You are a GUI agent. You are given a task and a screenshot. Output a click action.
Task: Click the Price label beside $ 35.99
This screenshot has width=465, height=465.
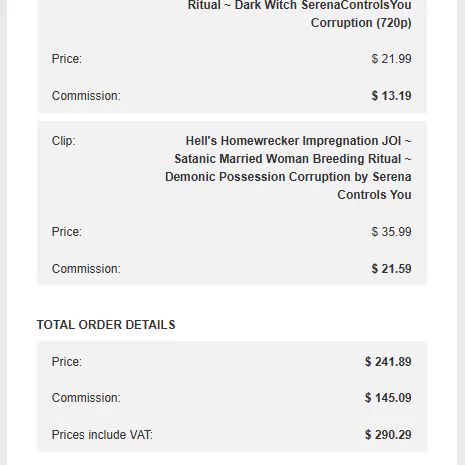click(x=67, y=232)
